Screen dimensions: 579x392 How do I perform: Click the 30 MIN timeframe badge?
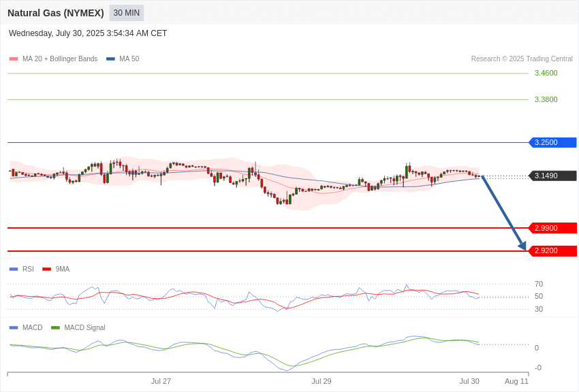point(126,13)
